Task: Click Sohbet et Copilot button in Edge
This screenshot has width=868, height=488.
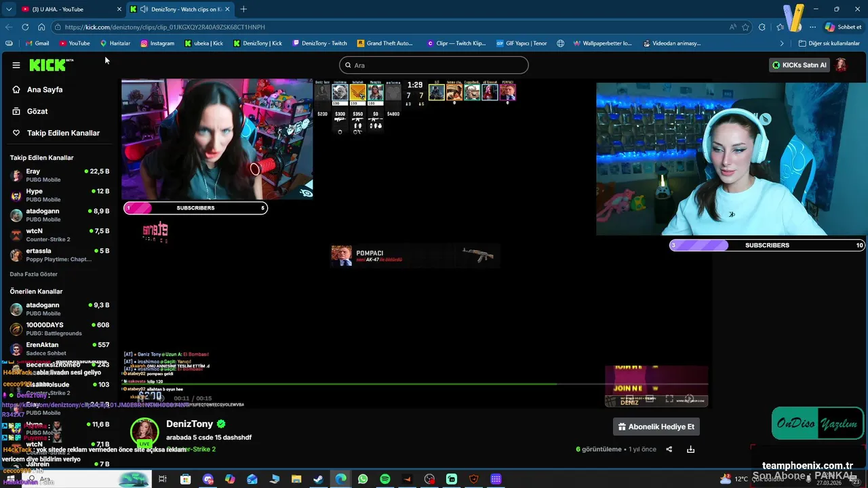Action: (x=843, y=27)
